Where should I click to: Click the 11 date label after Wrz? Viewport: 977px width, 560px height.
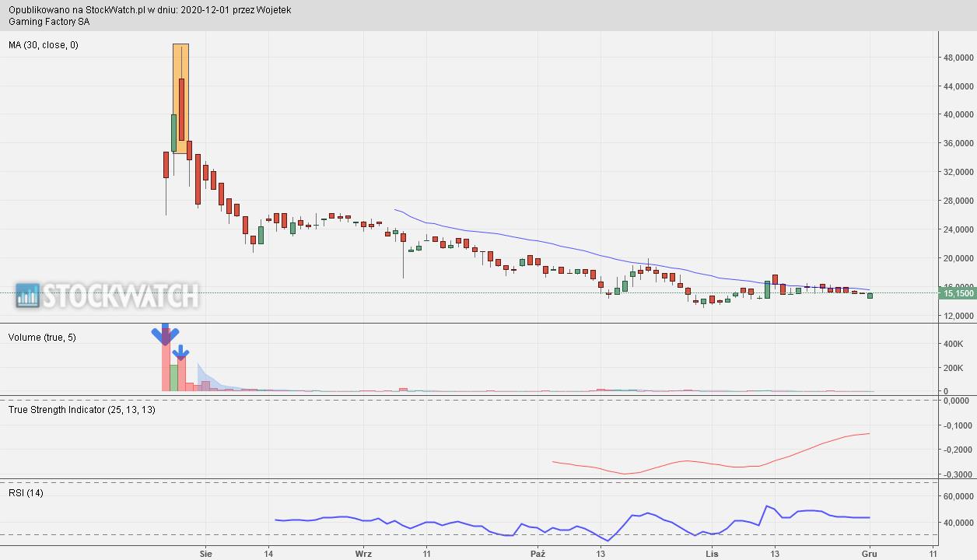(427, 554)
